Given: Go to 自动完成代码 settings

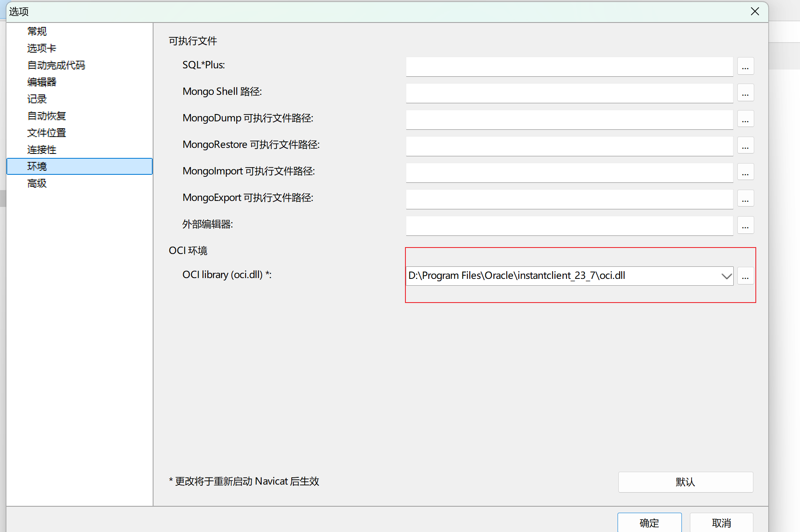Looking at the screenshot, I should (x=56, y=65).
